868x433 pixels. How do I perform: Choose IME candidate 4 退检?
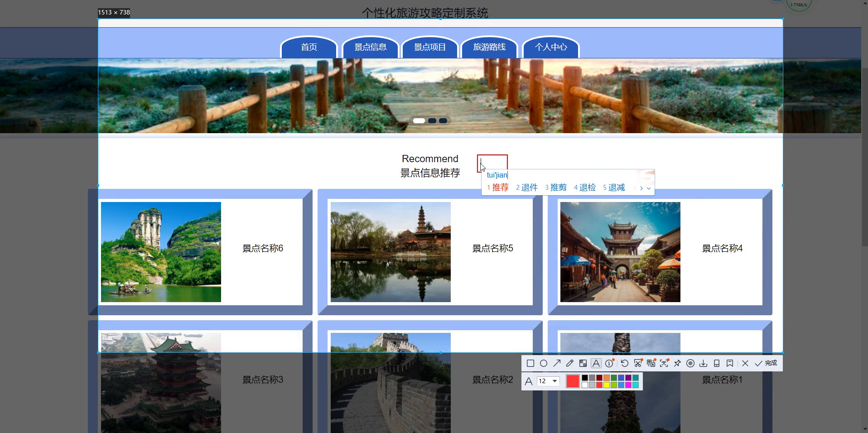pos(585,188)
